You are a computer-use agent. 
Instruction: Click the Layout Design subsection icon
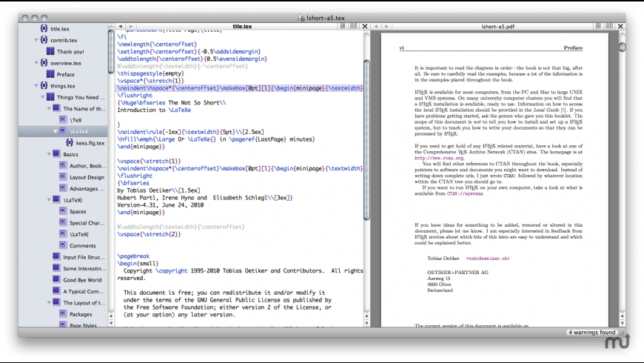click(63, 177)
